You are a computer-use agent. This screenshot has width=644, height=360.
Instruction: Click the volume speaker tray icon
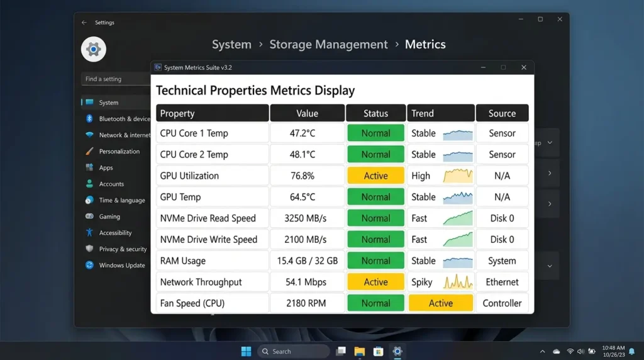(580, 351)
